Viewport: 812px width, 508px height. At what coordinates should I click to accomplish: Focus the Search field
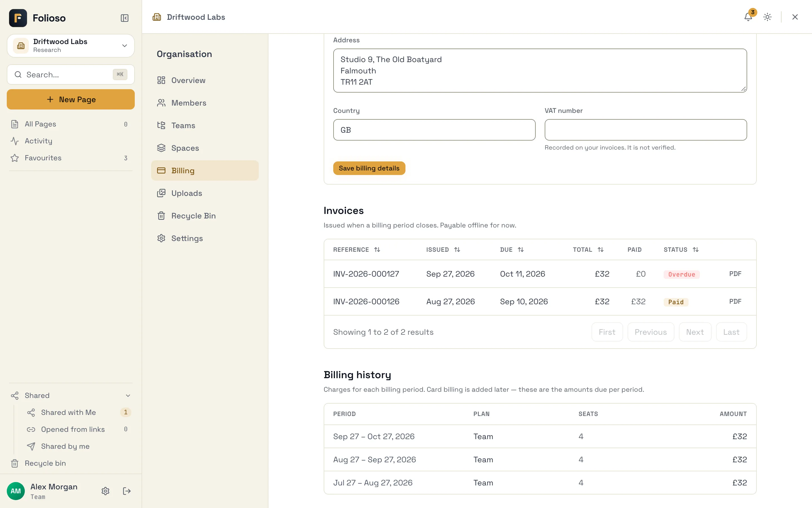click(x=71, y=75)
